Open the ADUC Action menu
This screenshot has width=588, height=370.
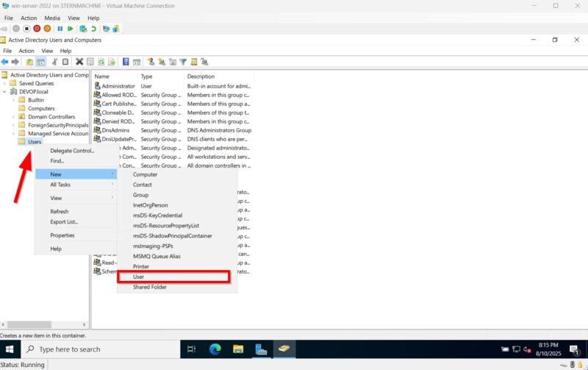[x=26, y=51]
